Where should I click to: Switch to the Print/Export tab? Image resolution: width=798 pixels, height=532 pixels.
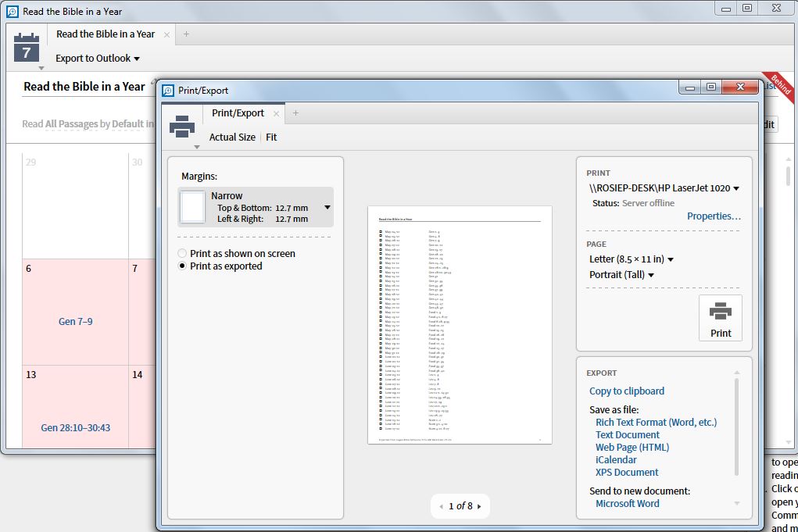click(238, 113)
